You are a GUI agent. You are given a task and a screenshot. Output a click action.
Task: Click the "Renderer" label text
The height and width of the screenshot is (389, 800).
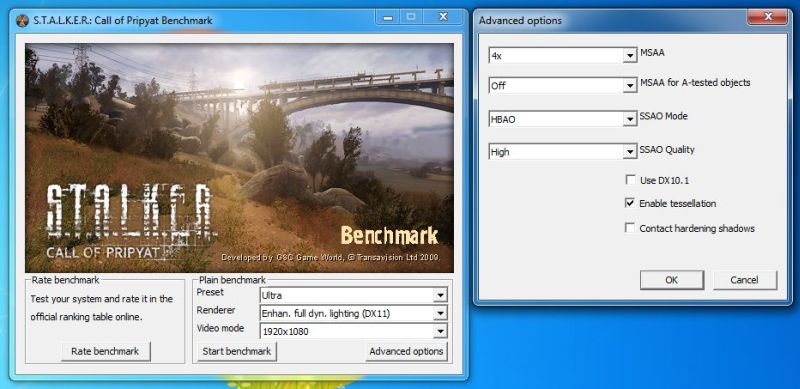[x=216, y=310]
